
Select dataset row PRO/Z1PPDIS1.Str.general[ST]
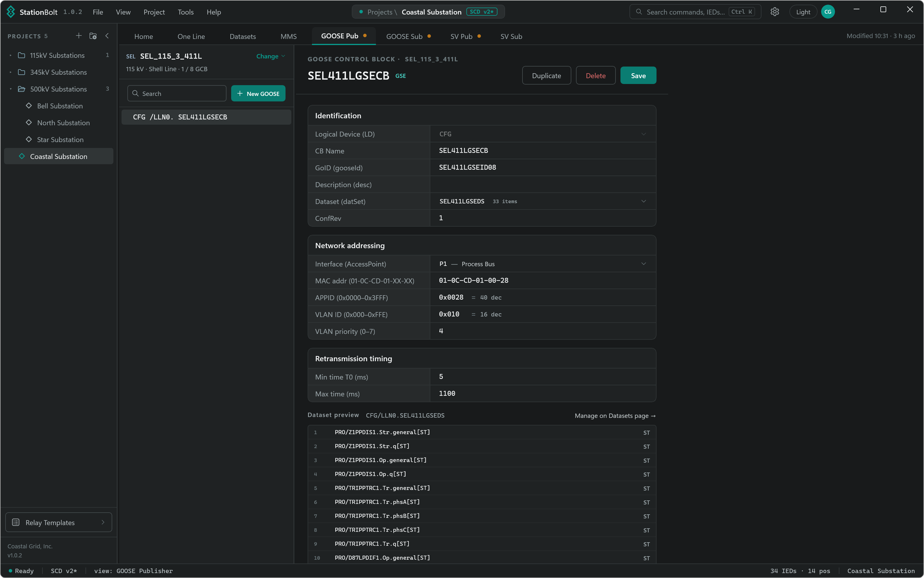(482, 432)
